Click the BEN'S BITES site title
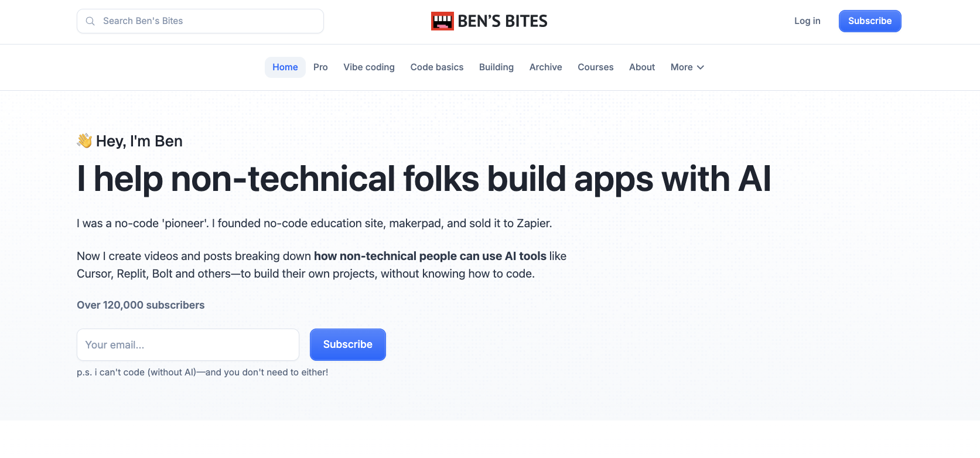 503,21
